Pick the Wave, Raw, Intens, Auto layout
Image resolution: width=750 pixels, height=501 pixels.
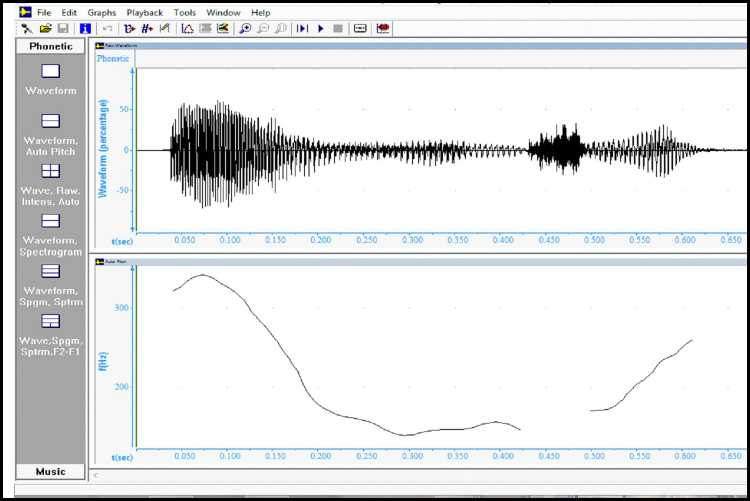click(x=50, y=171)
